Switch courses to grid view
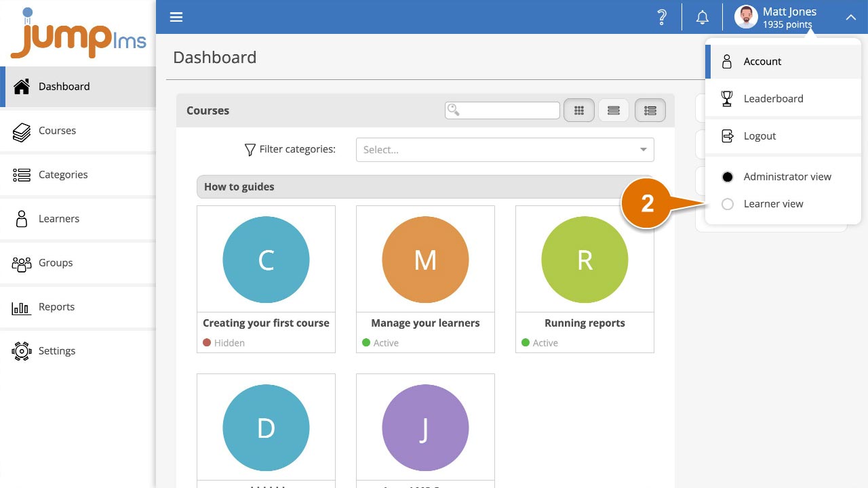Image resolution: width=868 pixels, height=488 pixels. [x=579, y=110]
